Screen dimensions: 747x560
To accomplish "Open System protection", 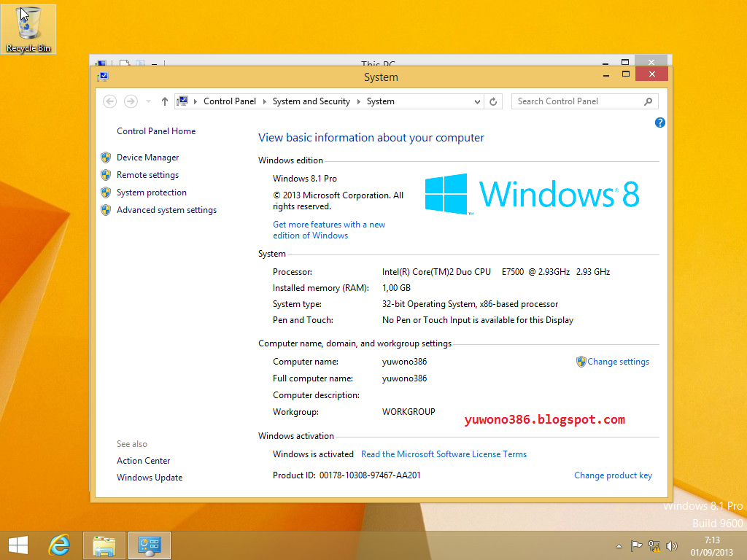I will (152, 192).
